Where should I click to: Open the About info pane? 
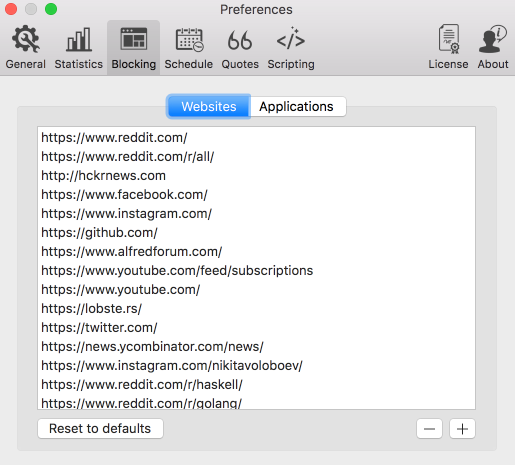(493, 47)
